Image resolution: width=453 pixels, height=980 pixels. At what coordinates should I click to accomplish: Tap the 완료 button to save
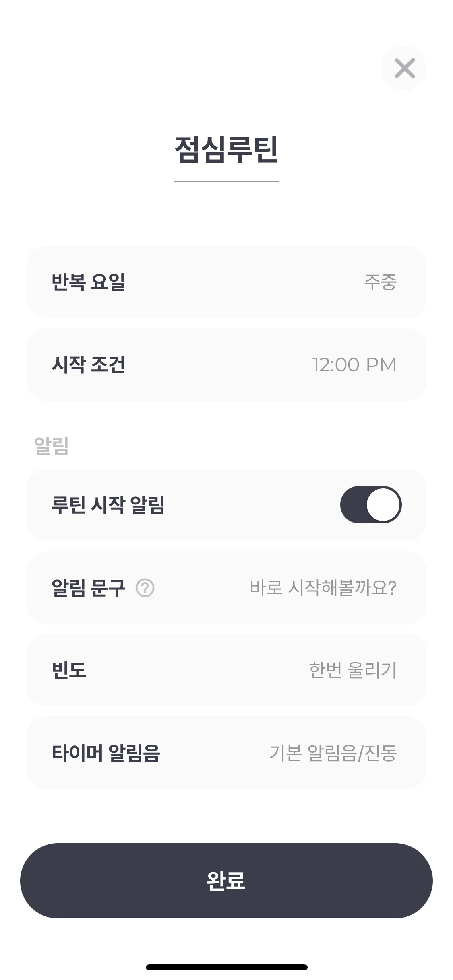pyautogui.click(x=226, y=881)
